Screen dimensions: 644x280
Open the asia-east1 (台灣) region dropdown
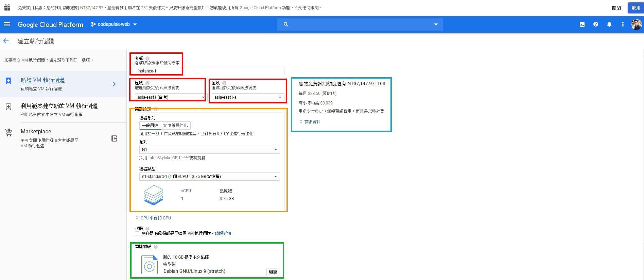(170, 97)
